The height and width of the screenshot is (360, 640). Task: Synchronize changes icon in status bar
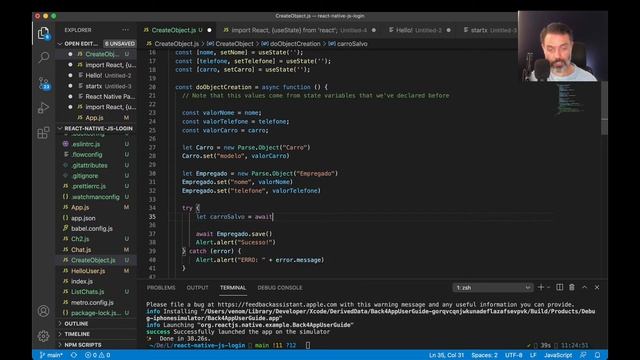[x=74, y=355]
